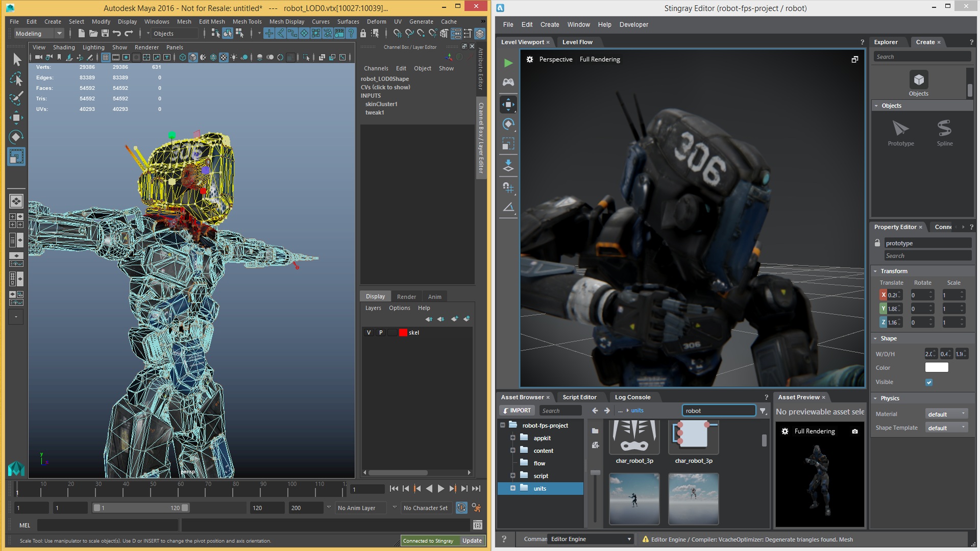This screenshot has width=980, height=551.
Task: Click Full Rendering in Level Viewport
Action: point(600,60)
